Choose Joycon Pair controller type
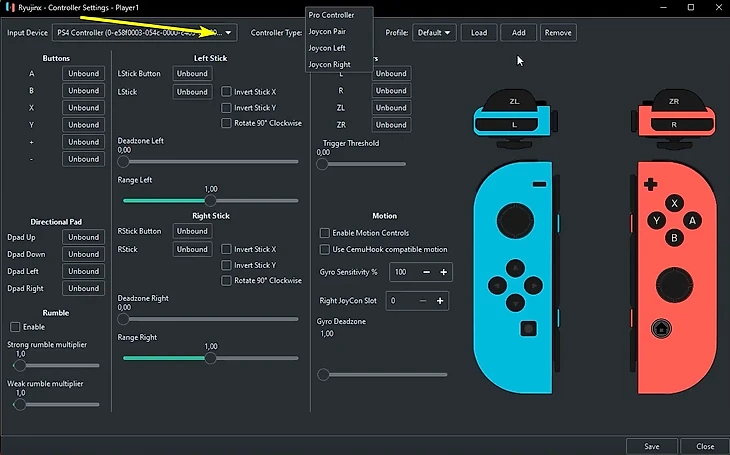 click(x=329, y=31)
